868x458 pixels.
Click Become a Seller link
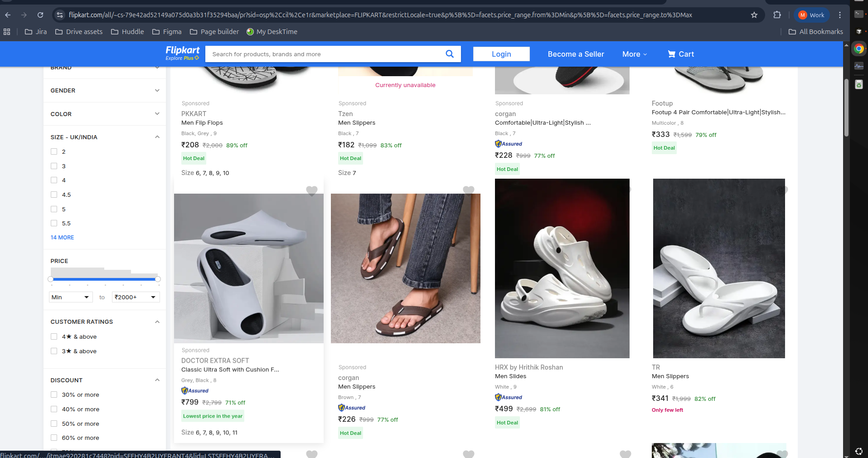click(576, 54)
